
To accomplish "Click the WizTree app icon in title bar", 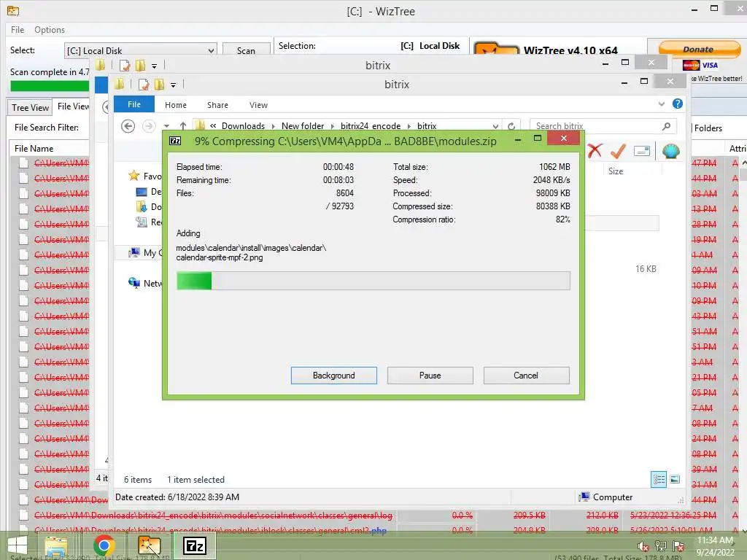I will [x=13, y=10].
